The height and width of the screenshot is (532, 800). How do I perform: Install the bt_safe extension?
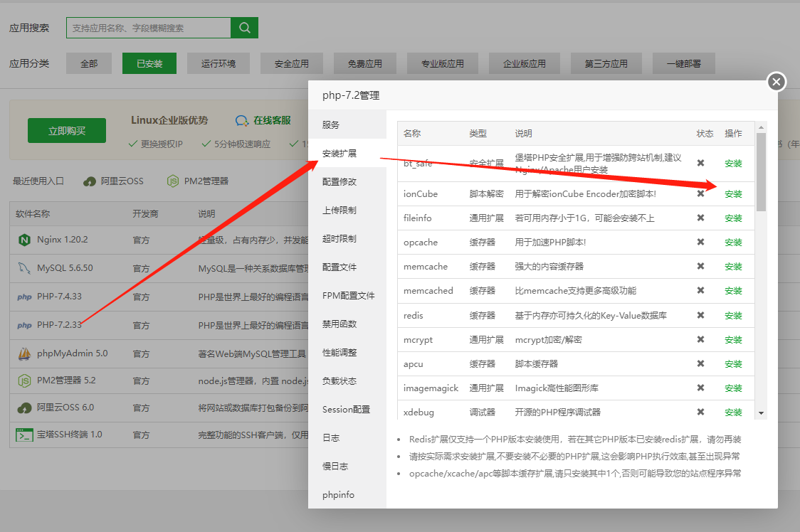pos(733,163)
